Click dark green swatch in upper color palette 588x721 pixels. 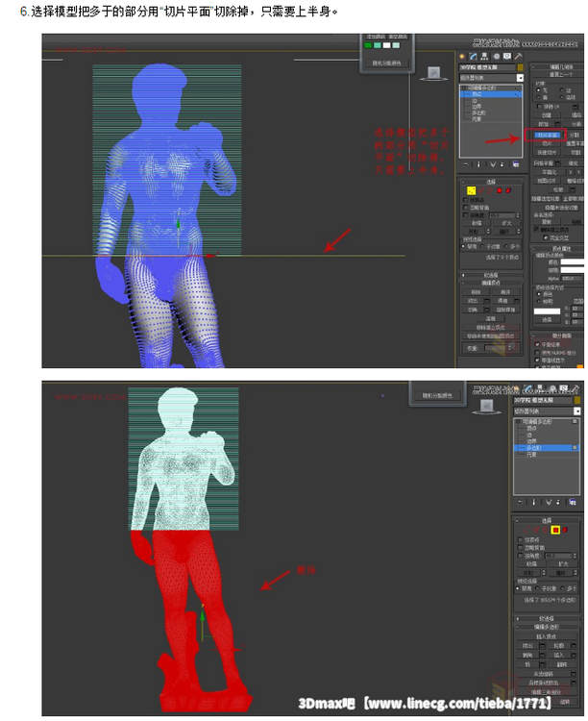pyautogui.click(x=368, y=45)
